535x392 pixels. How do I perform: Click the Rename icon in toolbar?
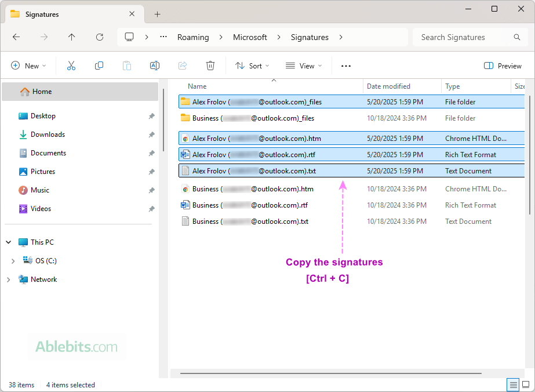point(155,66)
